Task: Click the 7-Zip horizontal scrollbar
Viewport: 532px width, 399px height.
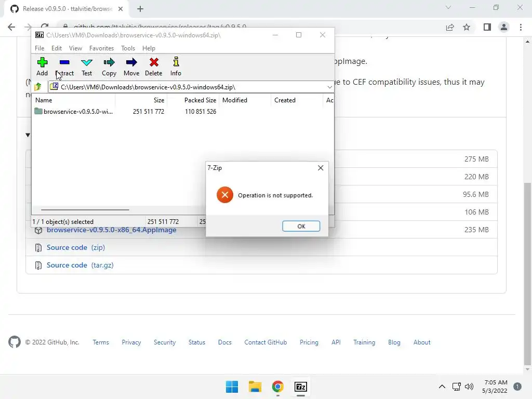Action: (x=85, y=210)
